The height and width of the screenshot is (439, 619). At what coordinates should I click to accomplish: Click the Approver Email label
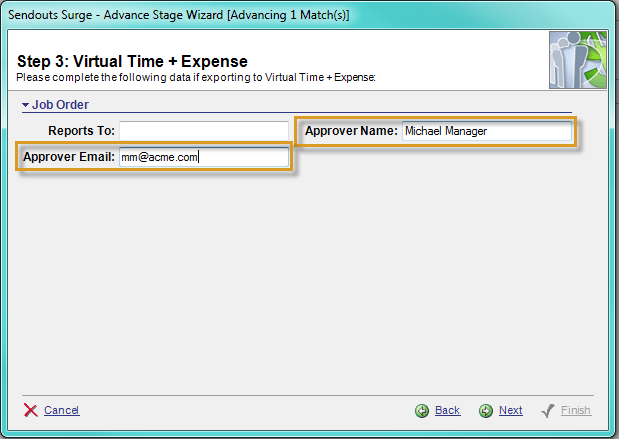[69, 157]
